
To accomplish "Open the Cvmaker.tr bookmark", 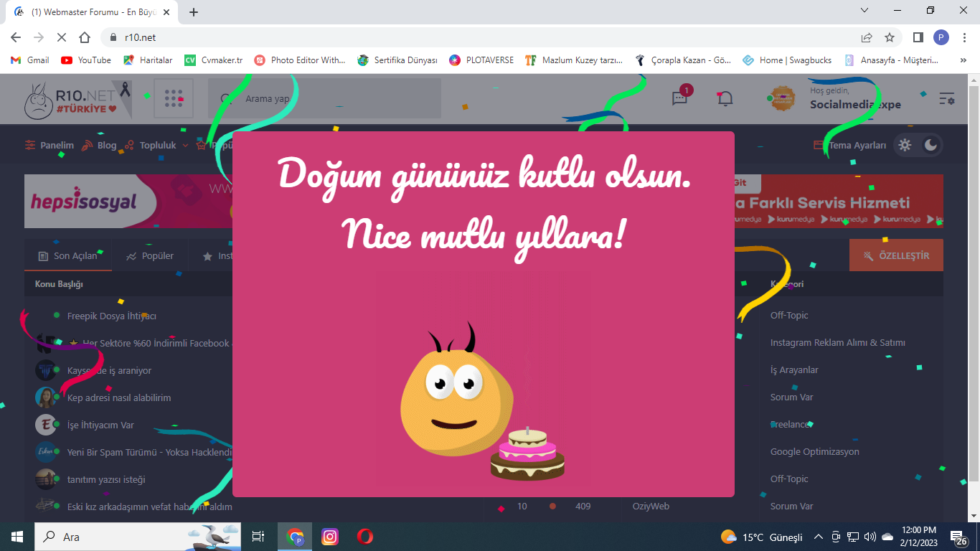I will [214, 60].
